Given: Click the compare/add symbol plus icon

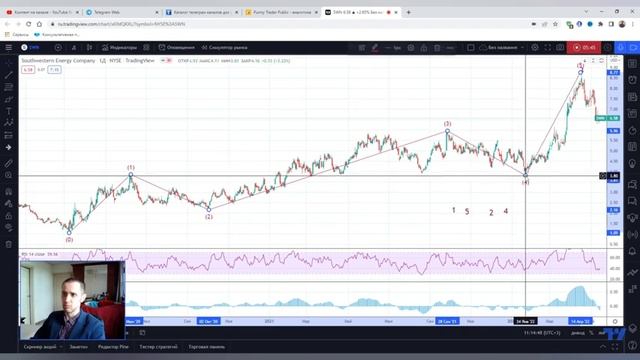Looking at the screenshot, I should pos(58,48).
